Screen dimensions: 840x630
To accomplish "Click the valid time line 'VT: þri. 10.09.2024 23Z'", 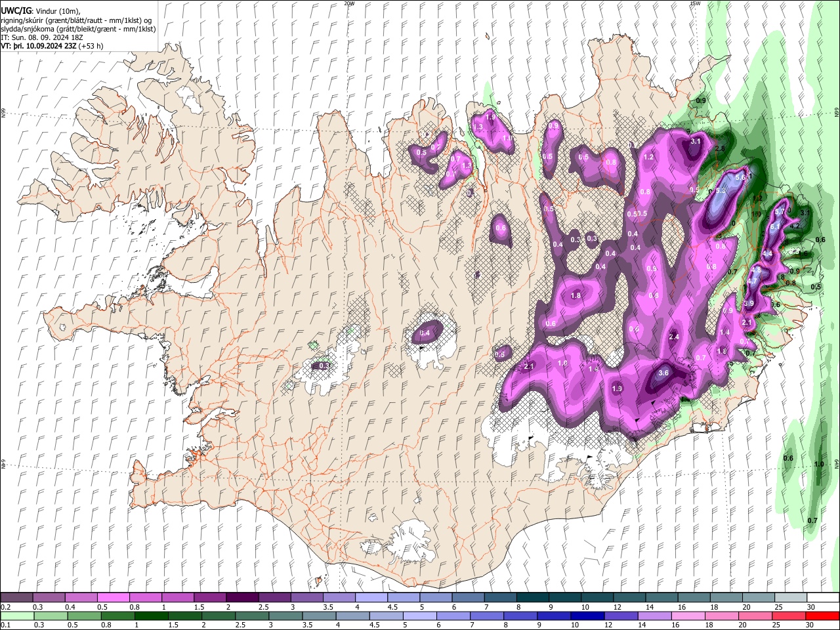I will [x=38, y=47].
